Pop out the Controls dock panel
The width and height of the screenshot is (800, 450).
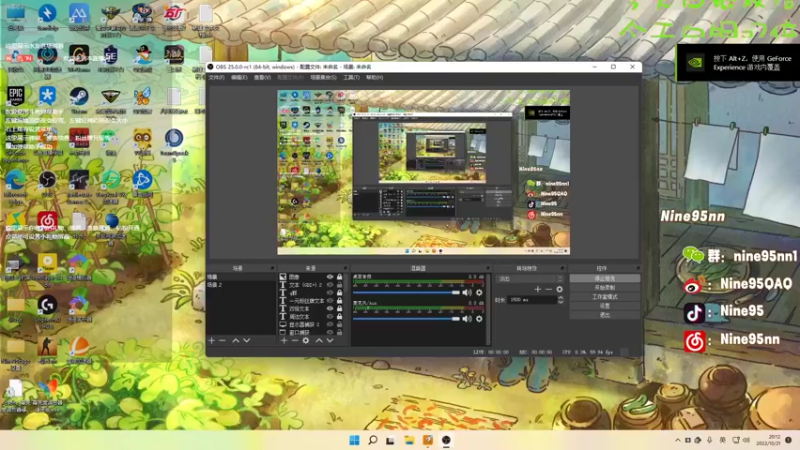point(637,268)
